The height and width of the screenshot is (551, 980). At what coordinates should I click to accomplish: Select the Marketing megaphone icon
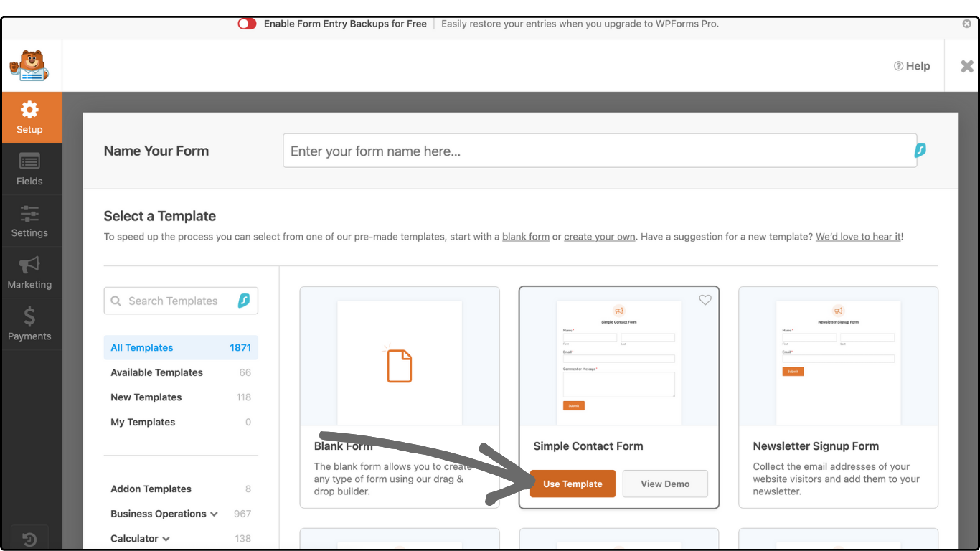click(29, 264)
